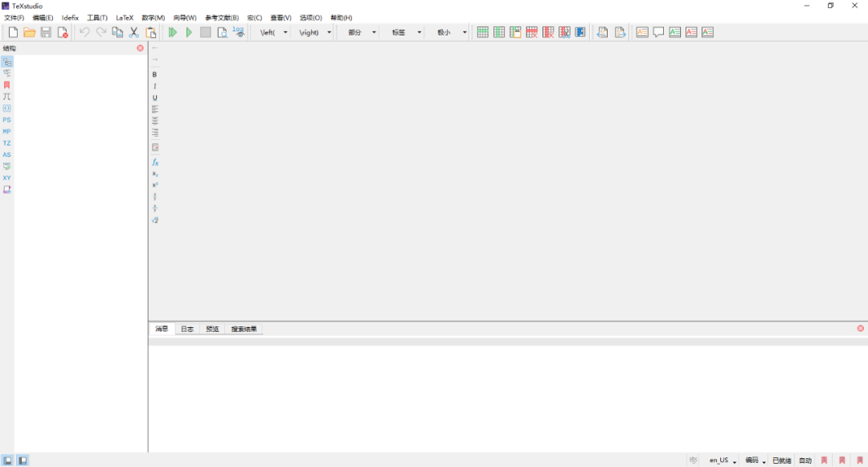Open the en_US language dropdown

[735, 461]
